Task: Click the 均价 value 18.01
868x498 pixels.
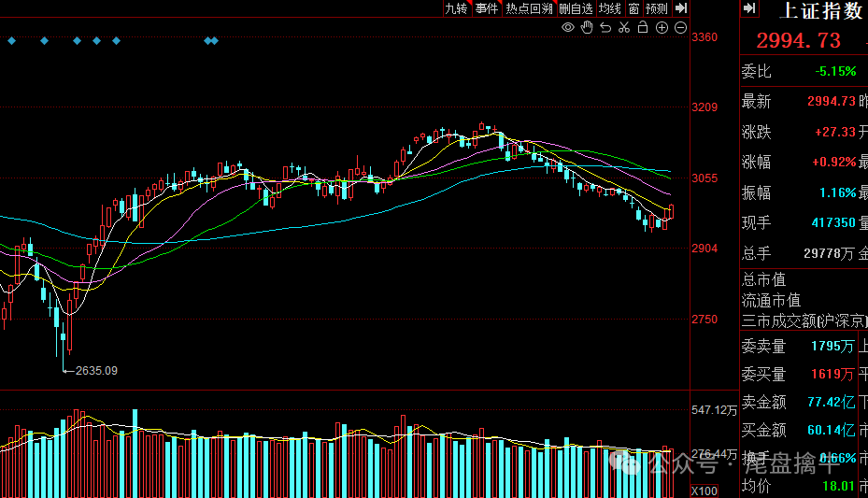Action: click(x=839, y=487)
